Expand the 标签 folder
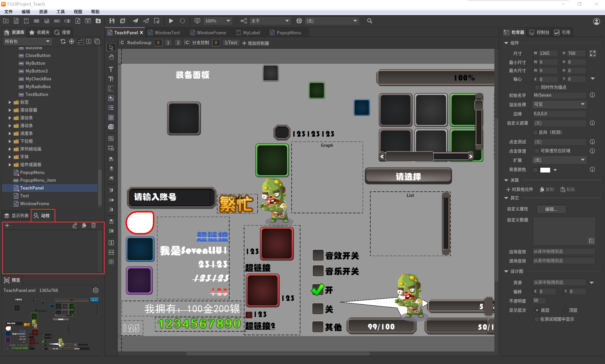Image resolution: width=605 pixels, height=364 pixels. point(10,102)
